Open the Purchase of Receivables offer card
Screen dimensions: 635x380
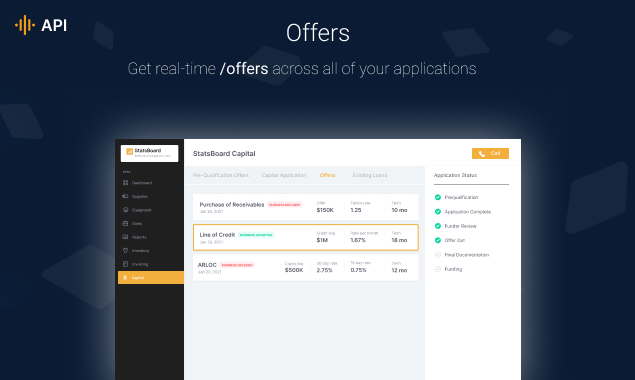306,207
